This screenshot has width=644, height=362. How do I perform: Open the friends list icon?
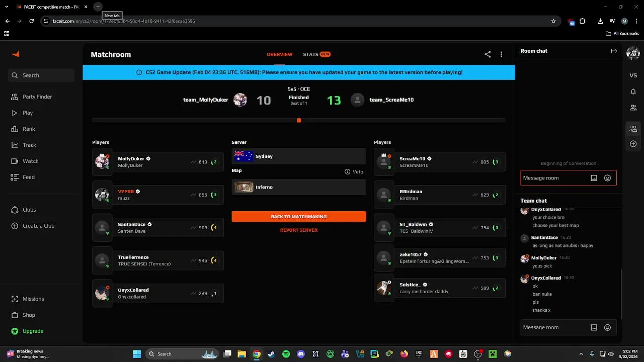click(x=633, y=108)
